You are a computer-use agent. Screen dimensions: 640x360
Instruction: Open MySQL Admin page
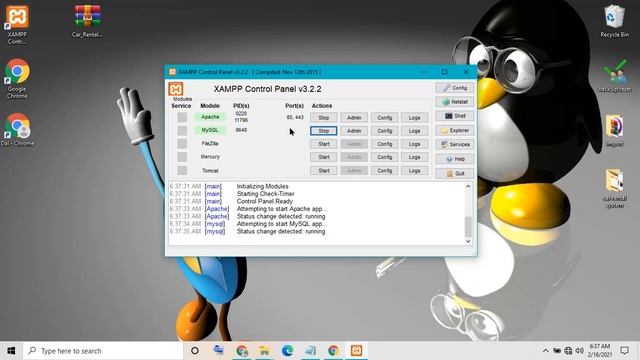coord(354,131)
